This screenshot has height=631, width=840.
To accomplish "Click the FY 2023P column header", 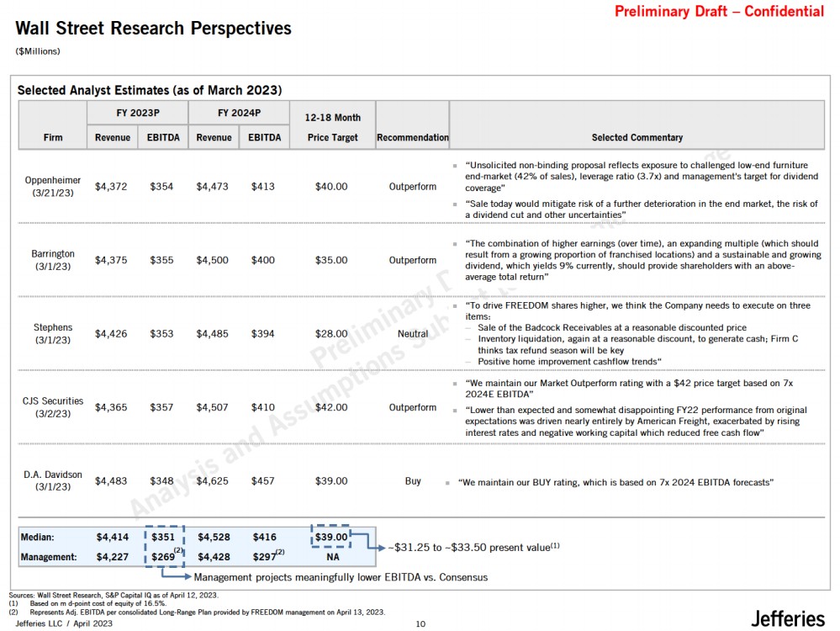I will click(x=137, y=113).
